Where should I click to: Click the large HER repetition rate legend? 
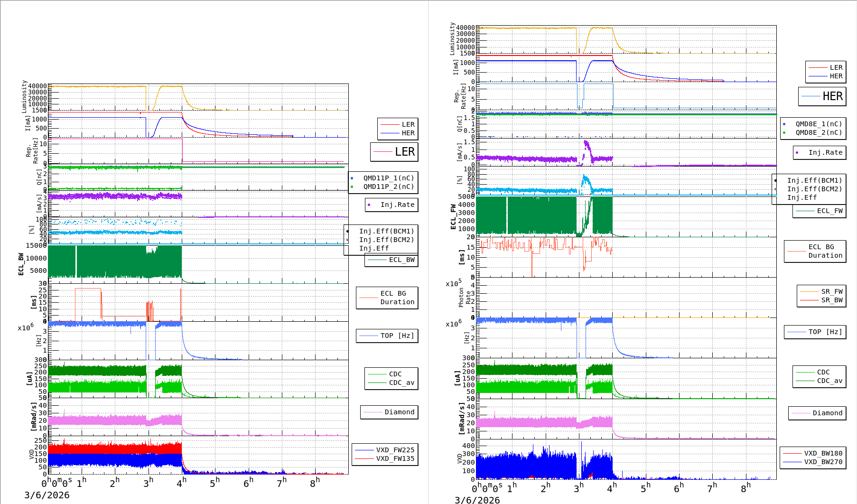[x=822, y=96]
